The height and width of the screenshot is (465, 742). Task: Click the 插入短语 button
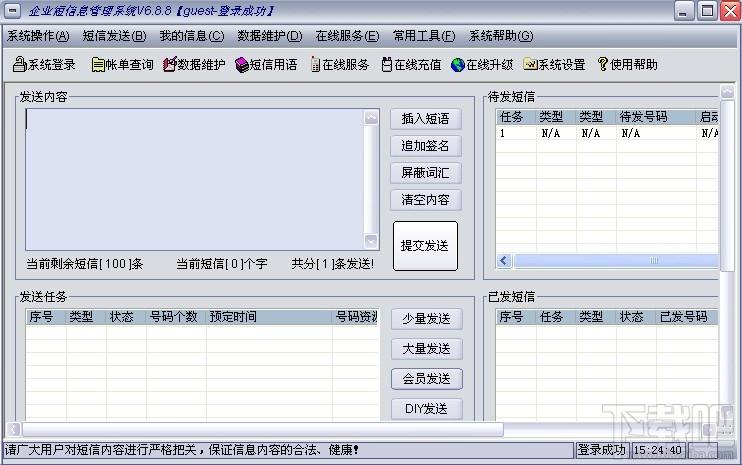tap(425, 119)
